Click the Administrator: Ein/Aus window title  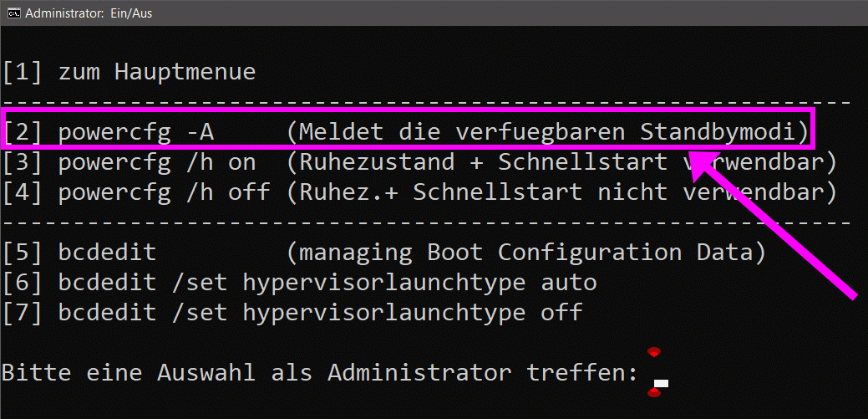tap(89, 13)
